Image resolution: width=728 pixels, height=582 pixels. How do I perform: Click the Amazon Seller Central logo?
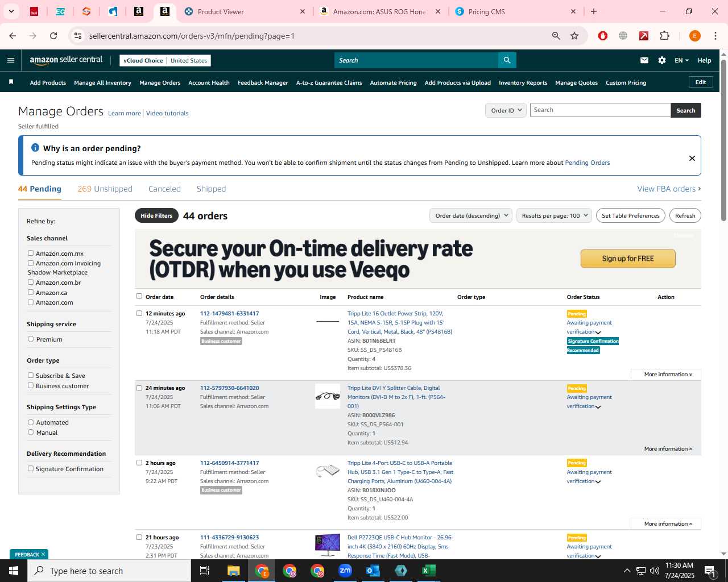click(x=66, y=60)
